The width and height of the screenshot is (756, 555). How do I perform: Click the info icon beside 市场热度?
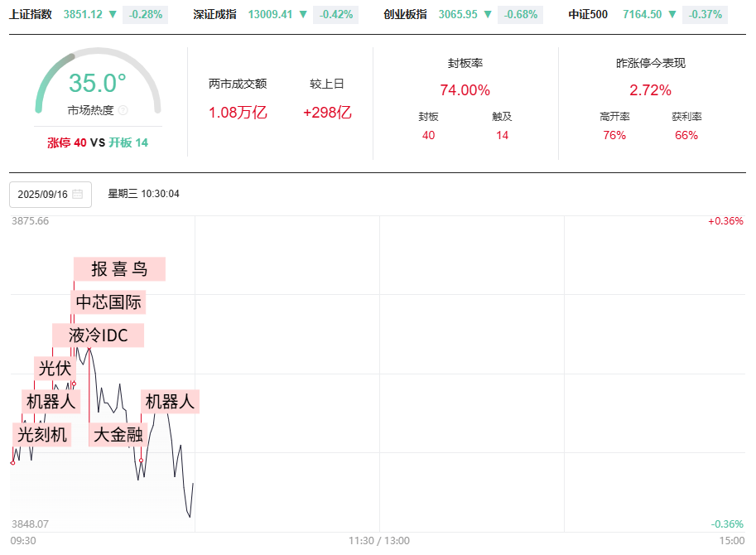coord(123,110)
